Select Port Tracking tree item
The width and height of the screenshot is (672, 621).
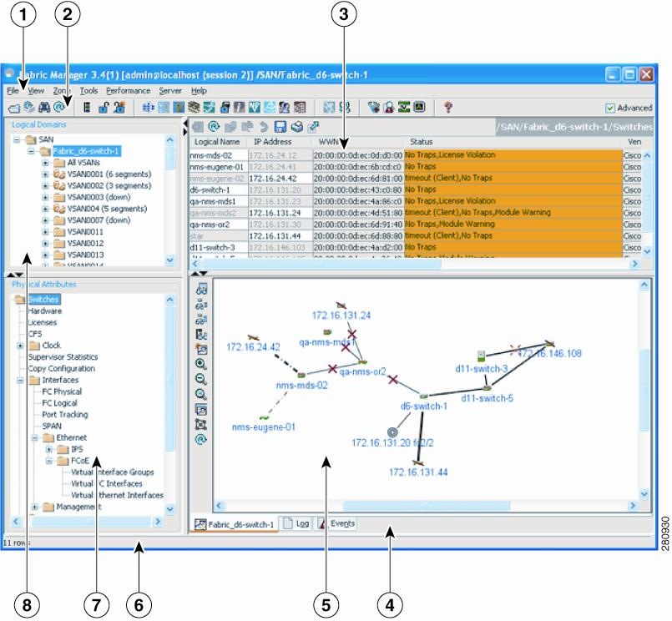(x=65, y=415)
